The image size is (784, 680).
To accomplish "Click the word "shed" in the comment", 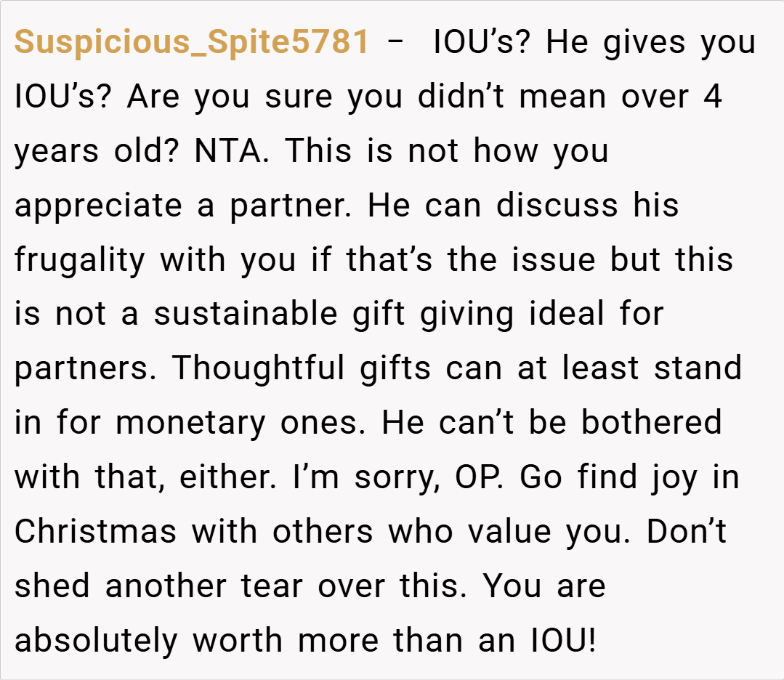I will click(52, 586).
